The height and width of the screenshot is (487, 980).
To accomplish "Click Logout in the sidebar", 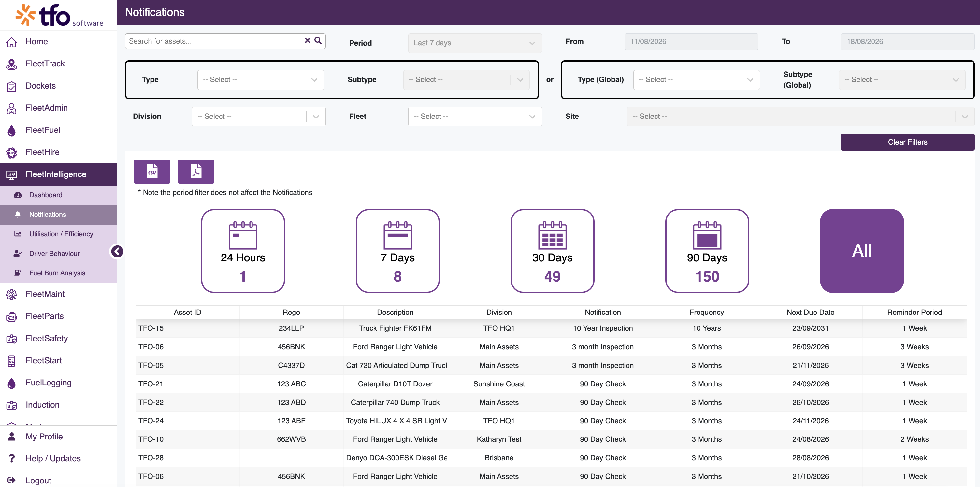I will tap(38, 480).
